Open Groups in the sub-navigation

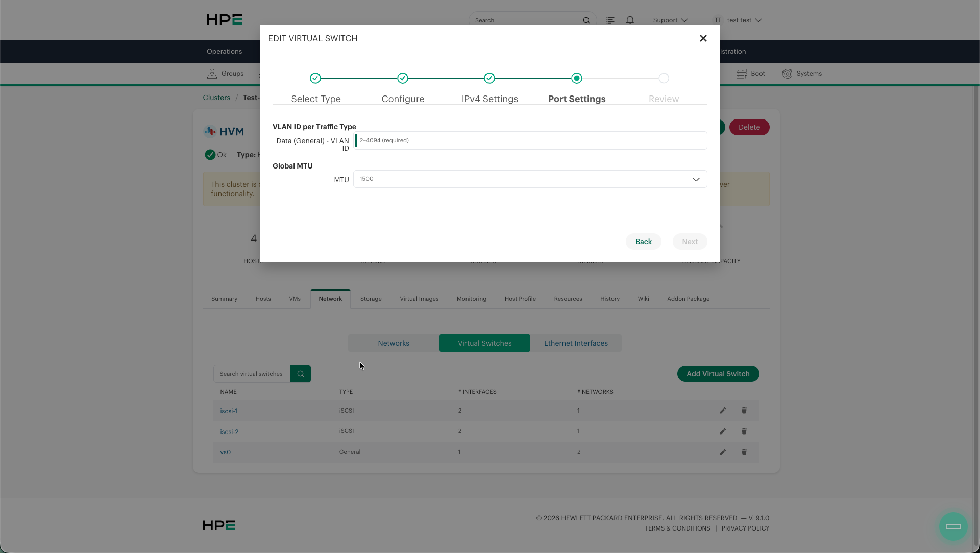pos(225,74)
